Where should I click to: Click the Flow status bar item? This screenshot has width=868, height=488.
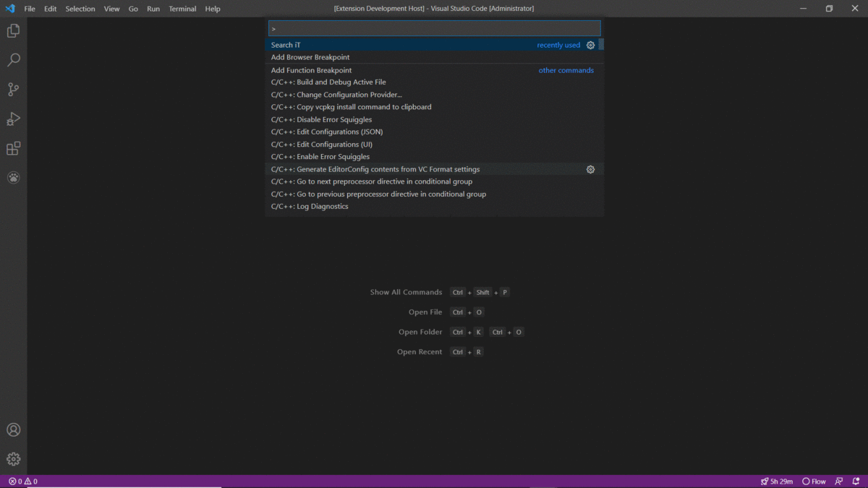point(814,481)
